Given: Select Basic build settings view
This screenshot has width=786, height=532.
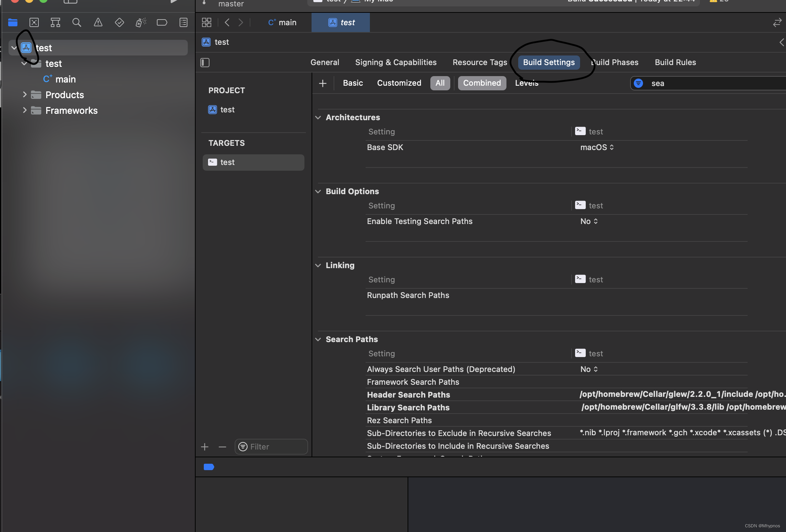Looking at the screenshot, I should tap(352, 83).
